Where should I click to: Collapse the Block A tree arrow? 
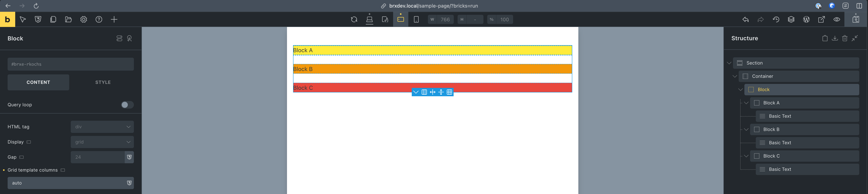[x=746, y=103]
